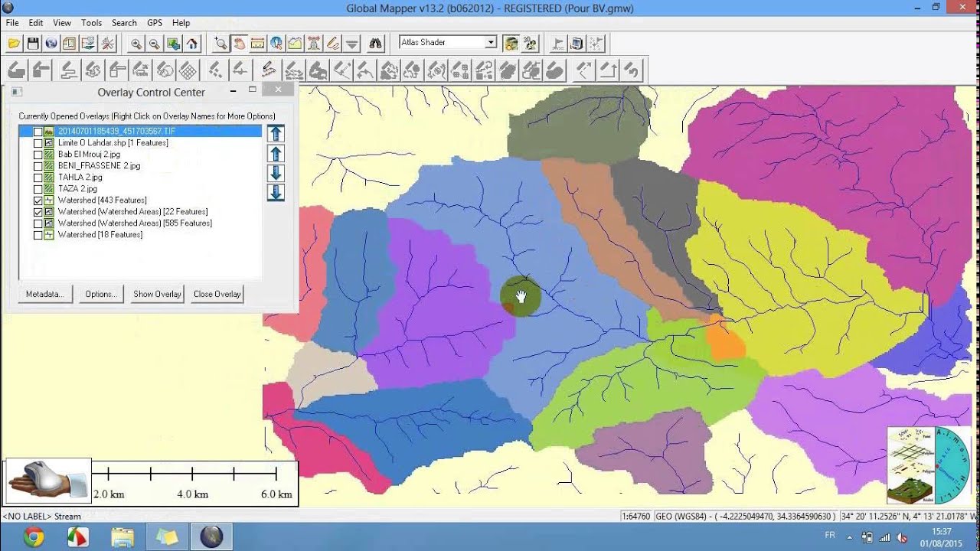Enable Watershed [18 Features] checkbox
Screen dimensions: 980x551
tap(38, 235)
